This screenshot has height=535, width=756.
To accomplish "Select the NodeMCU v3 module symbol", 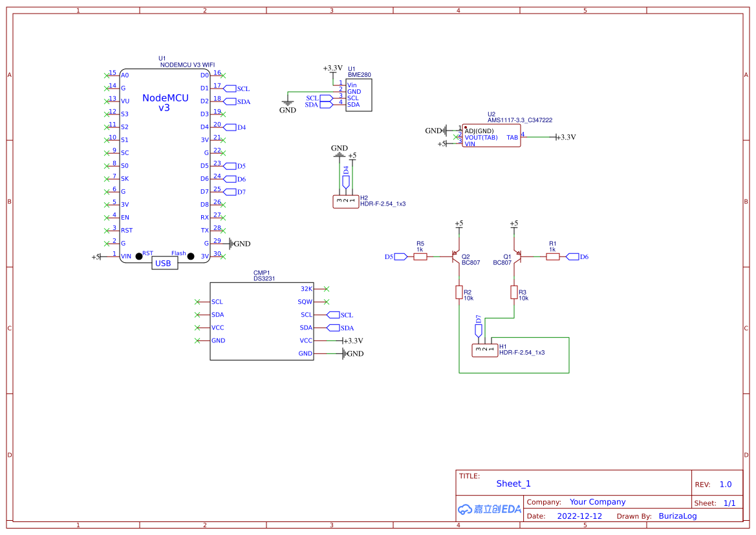I will click(x=165, y=165).
